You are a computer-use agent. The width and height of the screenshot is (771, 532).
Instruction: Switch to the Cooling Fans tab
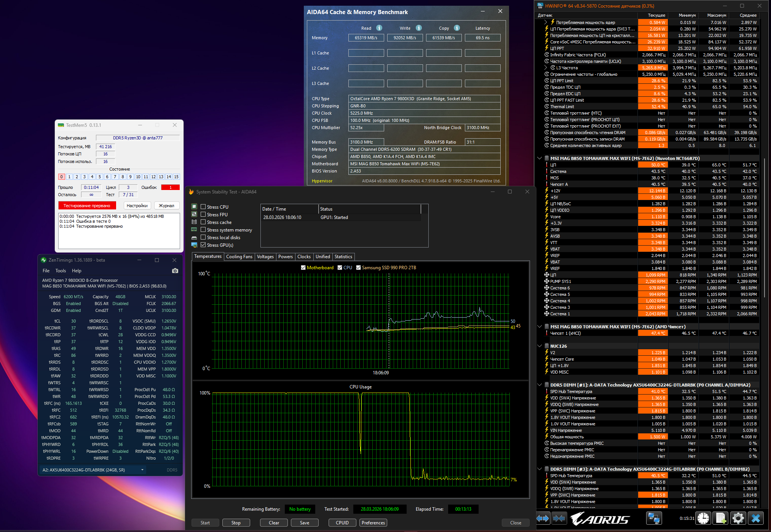point(239,257)
